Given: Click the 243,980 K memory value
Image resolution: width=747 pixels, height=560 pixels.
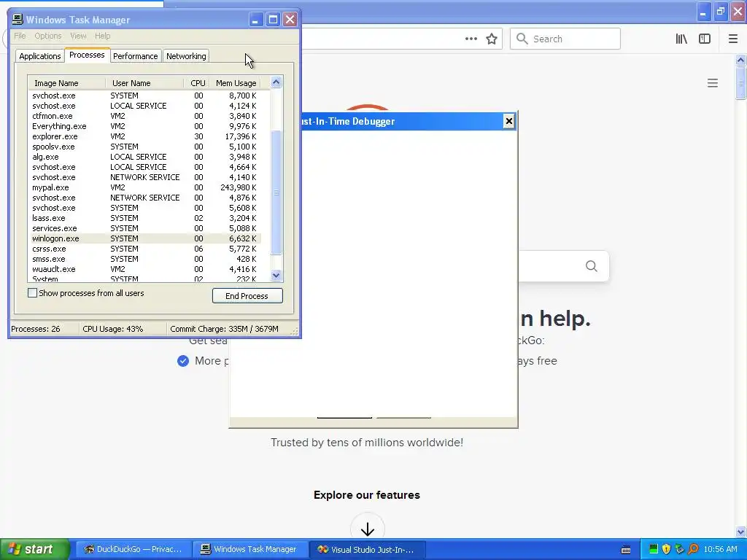Looking at the screenshot, I should tap(239, 187).
